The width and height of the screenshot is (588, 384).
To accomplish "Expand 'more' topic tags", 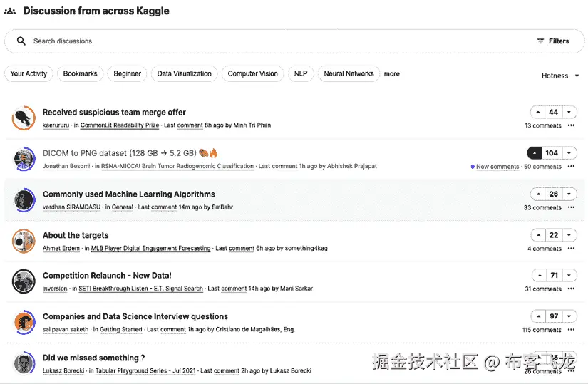I will [x=392, y=74].
